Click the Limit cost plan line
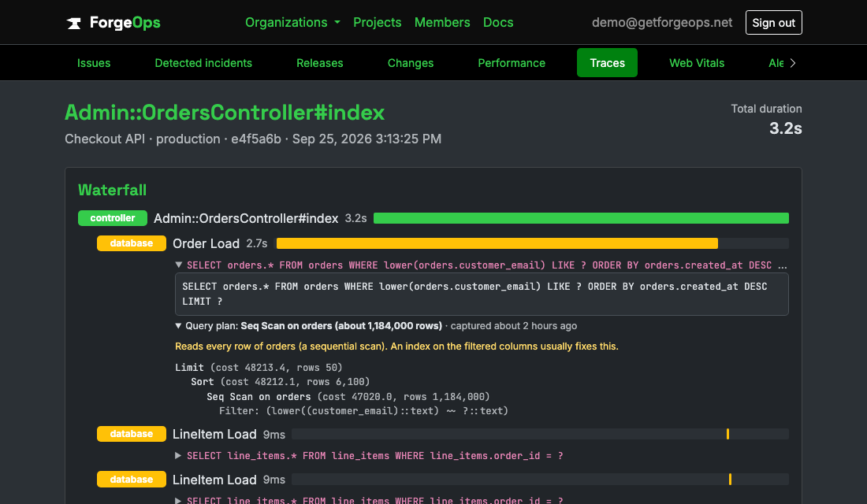This screenshot has width=867, height=504. [x=259, y=368]
